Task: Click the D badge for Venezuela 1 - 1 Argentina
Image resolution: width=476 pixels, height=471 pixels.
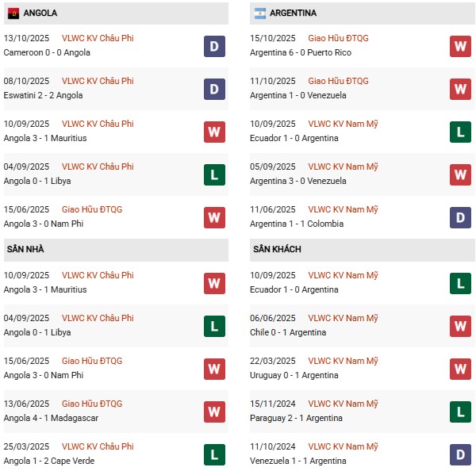Action: click(x=460, y=454)
